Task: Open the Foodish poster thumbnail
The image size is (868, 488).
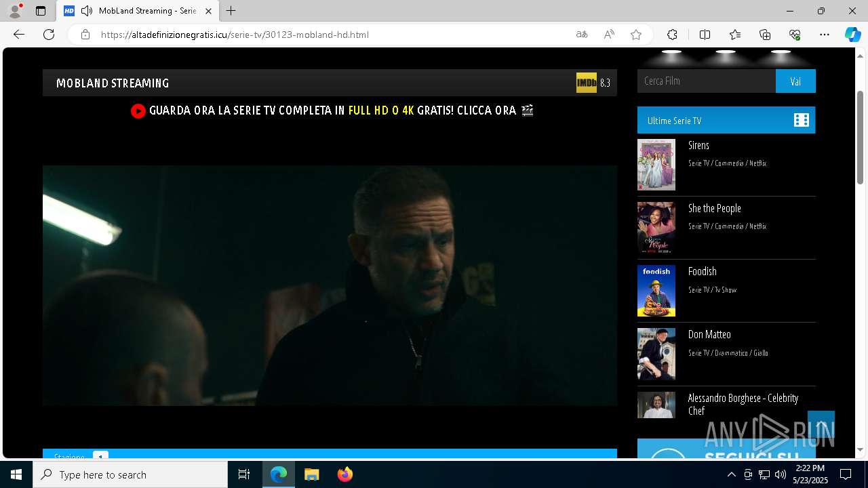Action: pos(656,291)
